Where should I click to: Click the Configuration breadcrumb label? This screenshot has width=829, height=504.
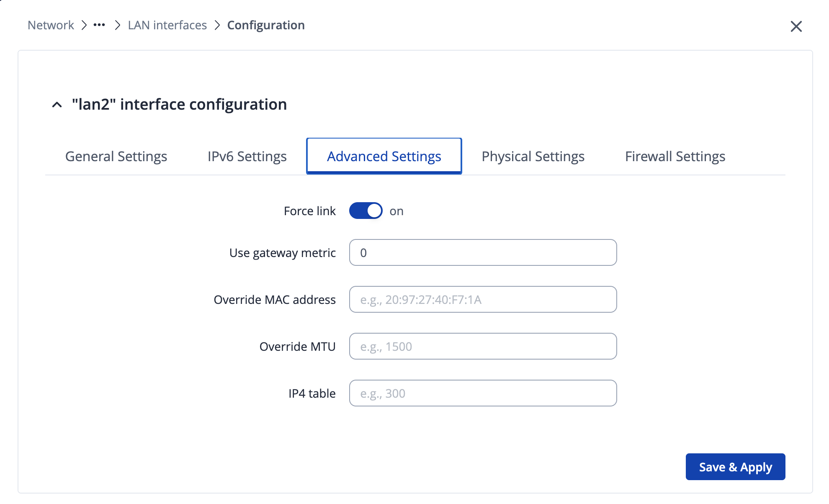click(x=266, y=25)
